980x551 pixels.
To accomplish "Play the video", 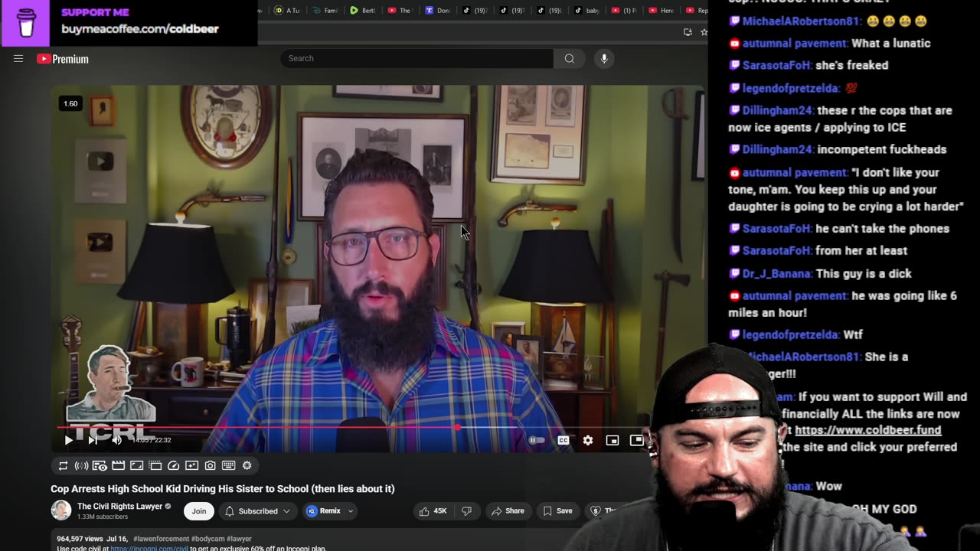I will click(x=69, y=440).
